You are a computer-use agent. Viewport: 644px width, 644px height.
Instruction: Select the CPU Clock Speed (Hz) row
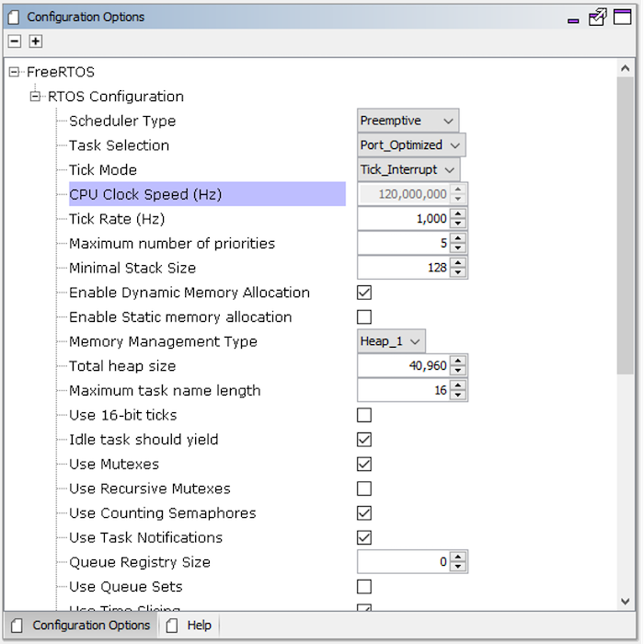(207, 194)
